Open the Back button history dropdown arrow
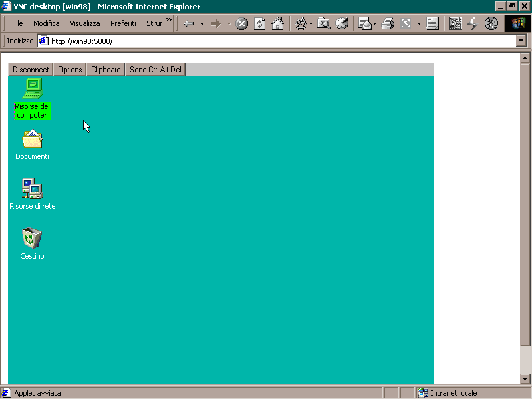532x399 pixels. [x=202, y=23]
